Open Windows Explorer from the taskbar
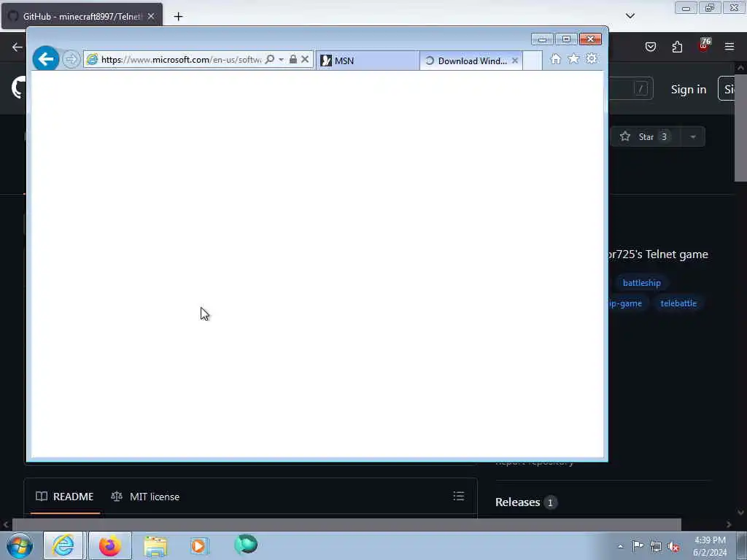This screenshot has width=747, height=560. click(x=155, y=545)
